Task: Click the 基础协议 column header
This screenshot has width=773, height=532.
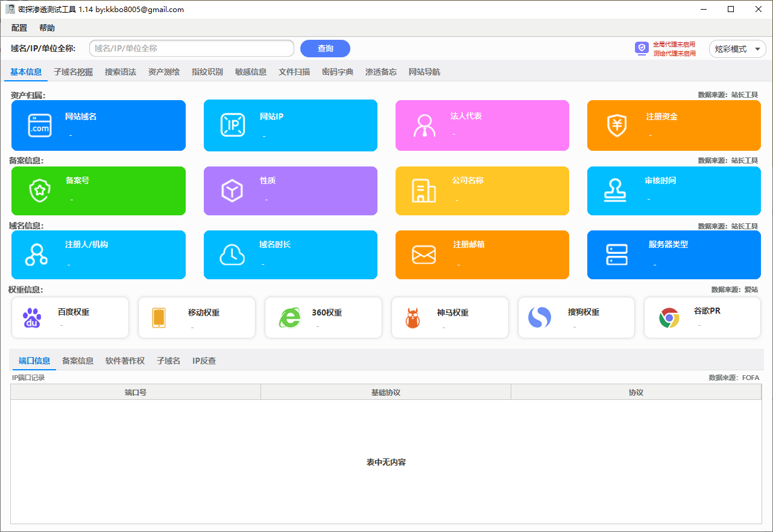Action: 386,392
